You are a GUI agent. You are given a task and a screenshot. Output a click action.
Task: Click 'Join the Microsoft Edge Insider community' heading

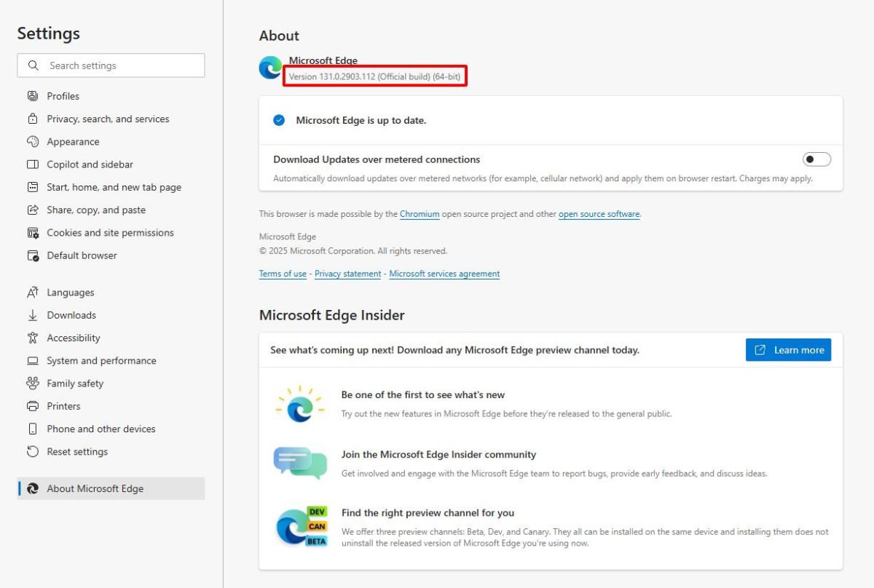click(438, 454)
